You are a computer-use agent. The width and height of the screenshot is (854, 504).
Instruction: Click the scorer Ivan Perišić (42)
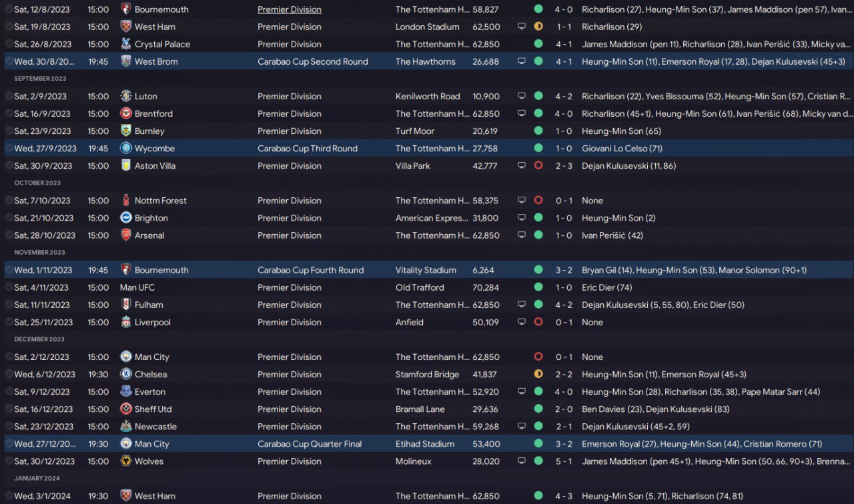click(x=612, y=235)
